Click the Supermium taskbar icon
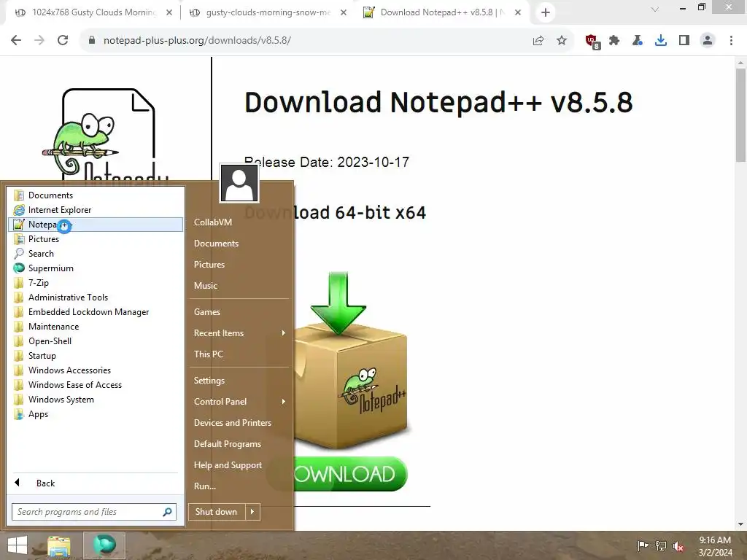The height and width of the screenshot is (560, 747). click(104, 545)
